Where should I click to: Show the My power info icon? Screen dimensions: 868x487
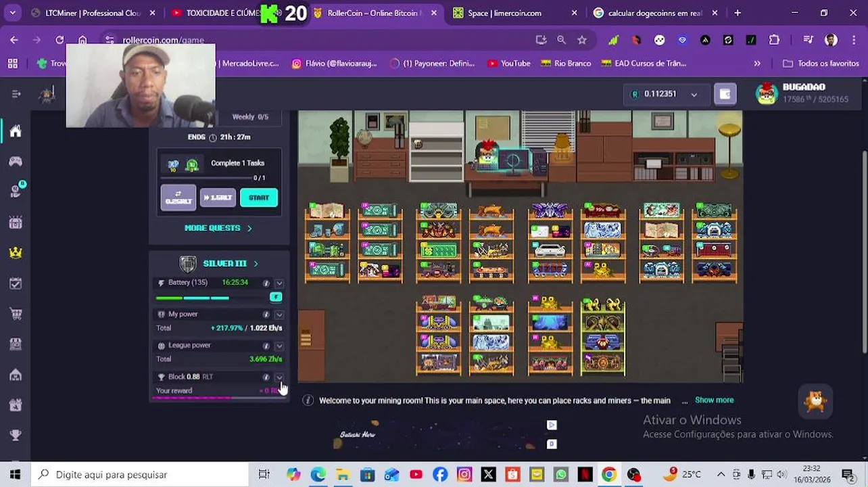(x=266, y=315)
